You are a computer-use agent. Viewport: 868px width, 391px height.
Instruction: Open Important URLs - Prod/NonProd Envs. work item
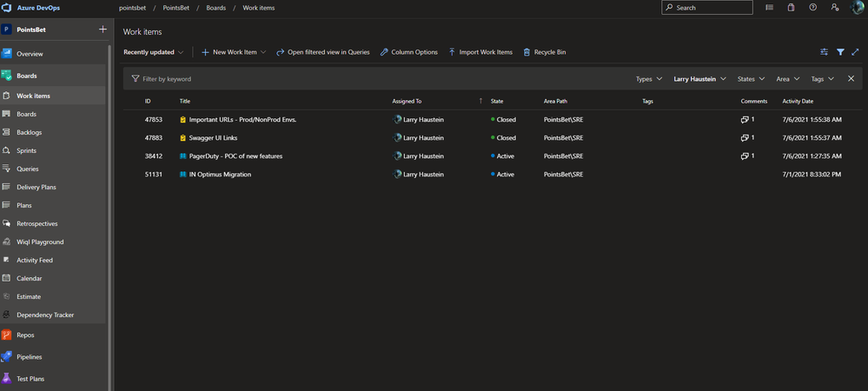(243, 120)
